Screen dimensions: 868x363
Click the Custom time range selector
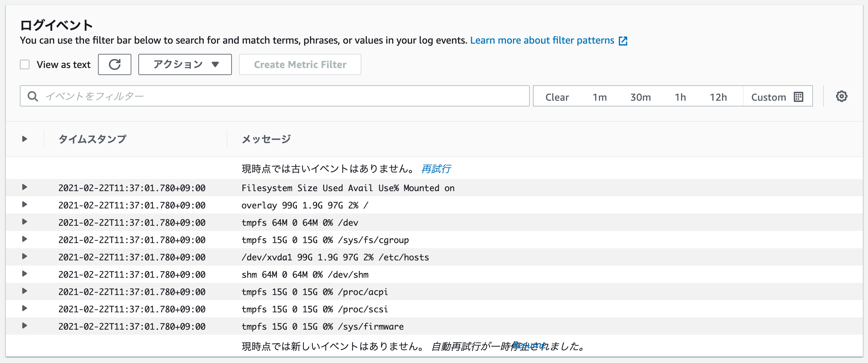pyautogui.click(x=769, y=97)
